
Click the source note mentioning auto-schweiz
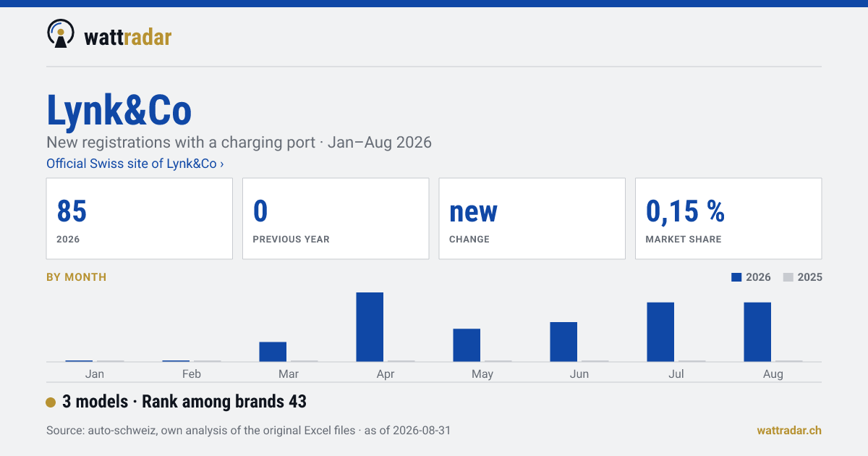coord(248,431)
